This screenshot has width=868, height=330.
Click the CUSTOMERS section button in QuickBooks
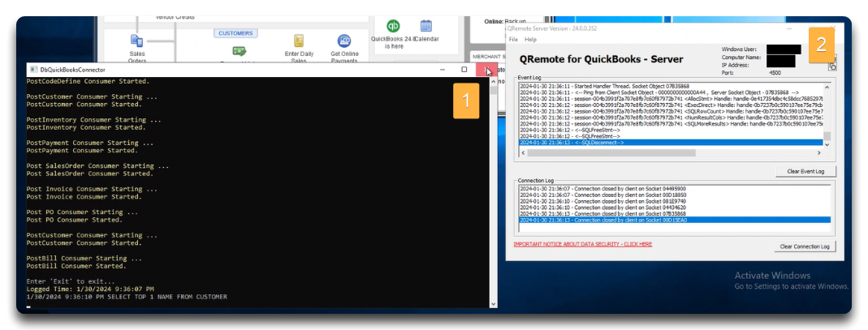pyautogui.click(x=235, y=33)
